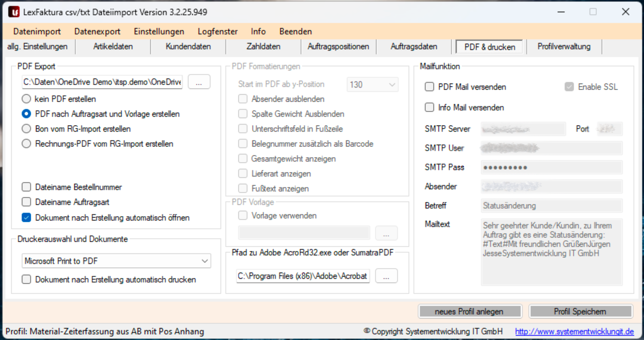Switch to the Profilverwaltung tab

[564, 47]
